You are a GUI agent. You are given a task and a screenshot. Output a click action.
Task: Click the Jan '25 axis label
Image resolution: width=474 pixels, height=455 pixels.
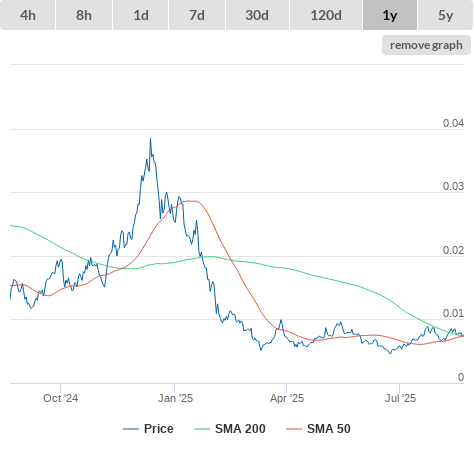[x=175, y=398]
